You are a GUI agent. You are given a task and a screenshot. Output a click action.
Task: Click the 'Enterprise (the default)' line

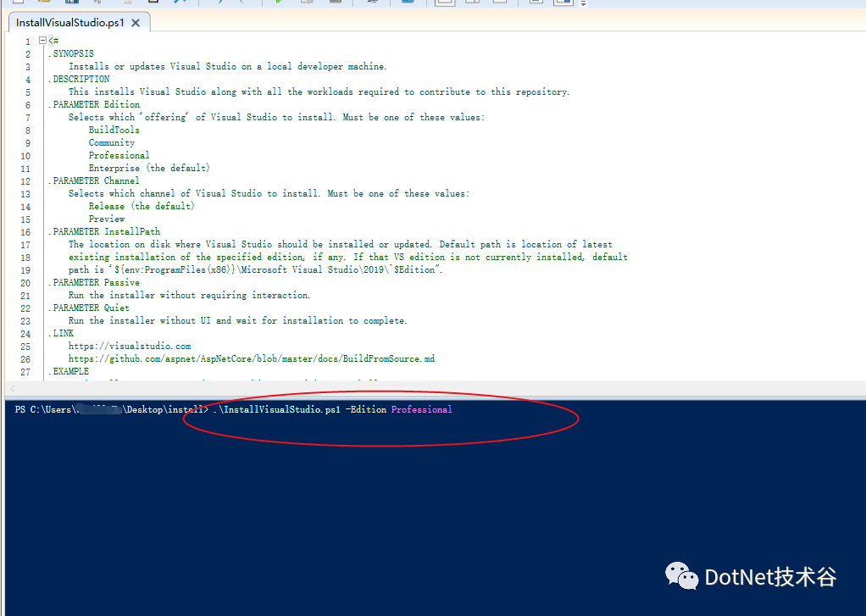pyautogui.click(x=149, y=168)
